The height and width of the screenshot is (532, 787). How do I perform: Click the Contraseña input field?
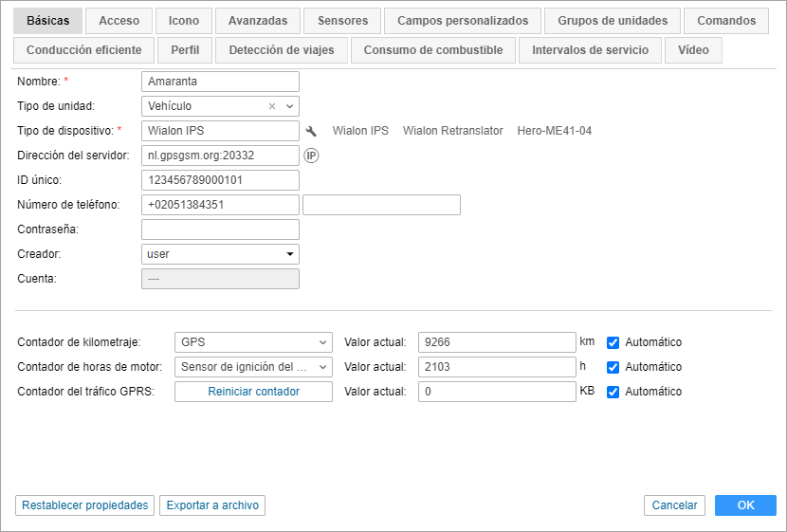pos(220,229)
